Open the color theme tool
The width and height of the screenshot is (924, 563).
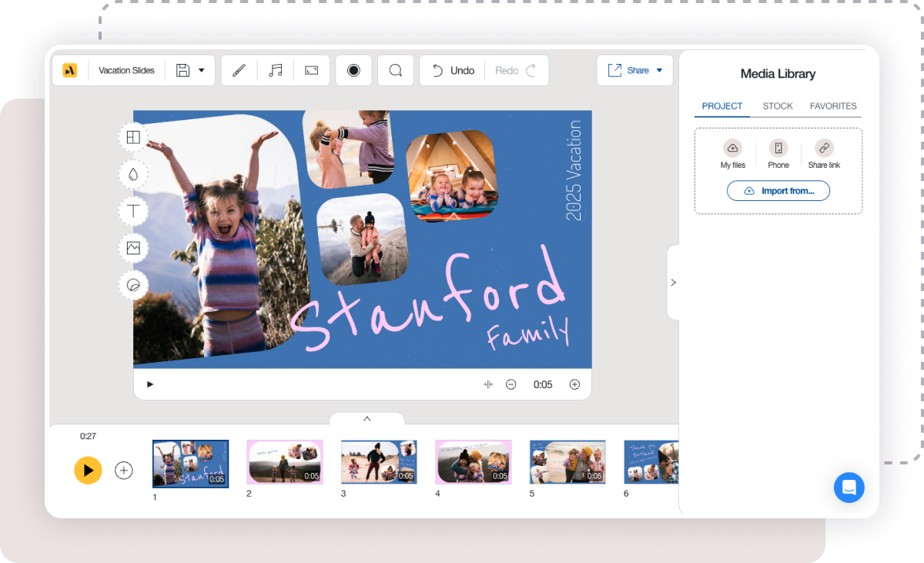[x=133, y=174]
